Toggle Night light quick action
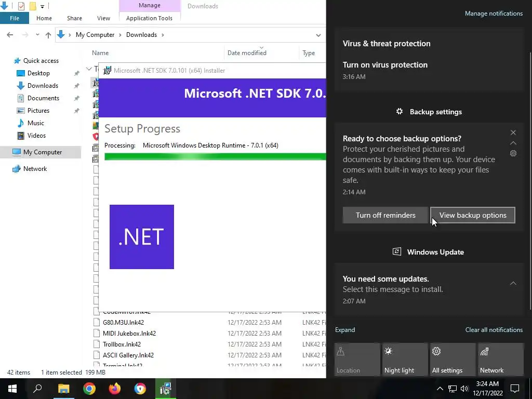 point(405,360)
